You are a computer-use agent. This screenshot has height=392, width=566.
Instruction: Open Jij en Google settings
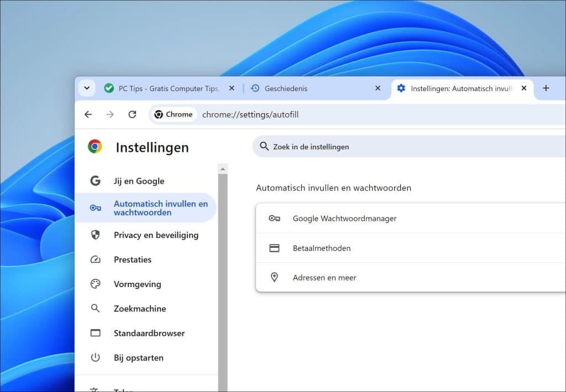click(x=145, y=181)
